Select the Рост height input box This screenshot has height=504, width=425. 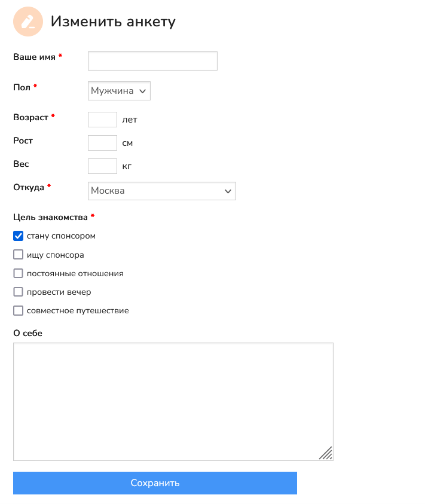point(102,143)
